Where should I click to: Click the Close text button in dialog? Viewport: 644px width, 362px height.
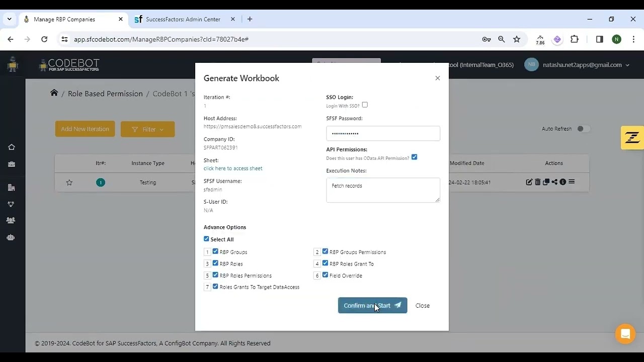[422, 306]
